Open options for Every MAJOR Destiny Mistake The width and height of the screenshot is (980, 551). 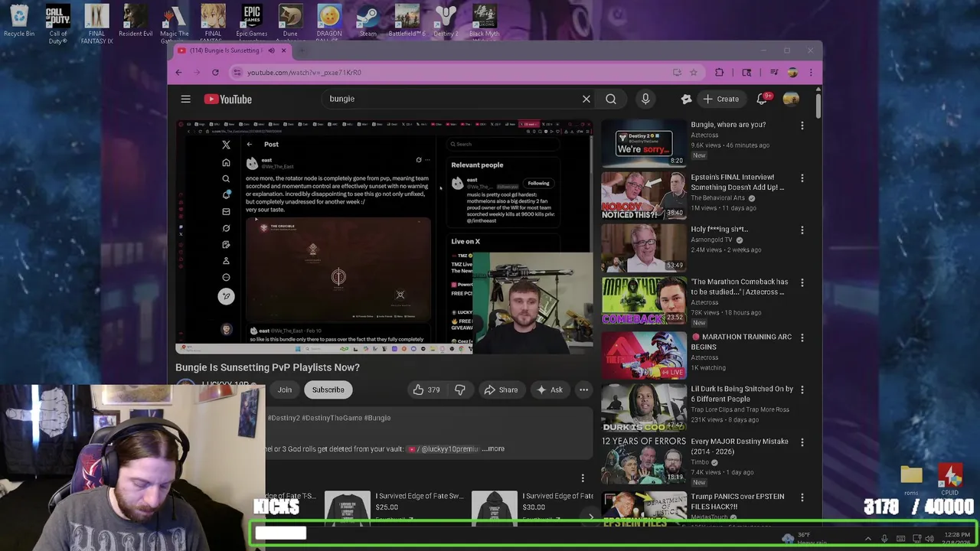point(802,443)
